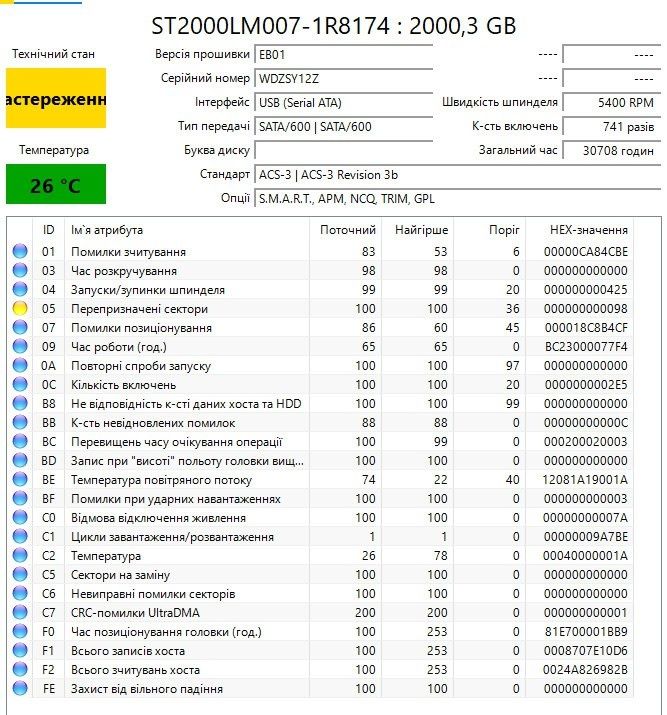Click the blue status icon for attribute BB
Image resolution: width=667 pixels, height=715 pixels.
point(20,423)
